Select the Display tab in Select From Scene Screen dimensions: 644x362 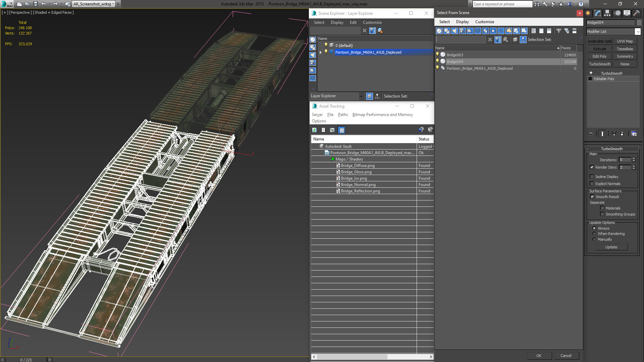[462, 21]
